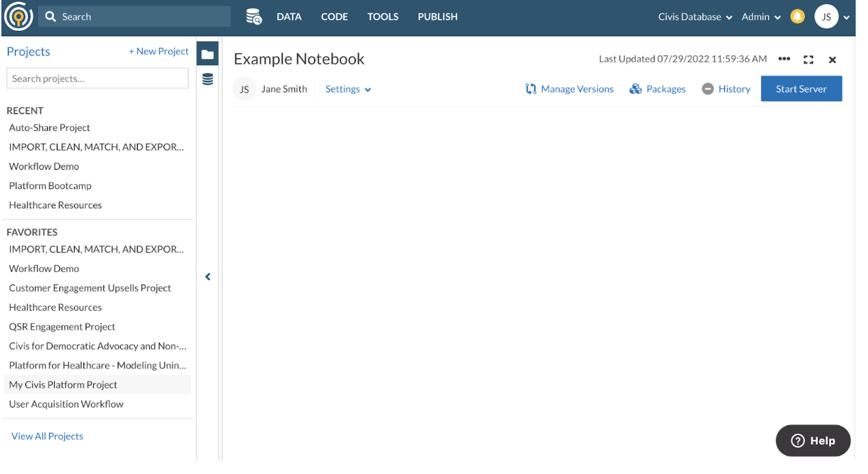
Task: Click the Jane Smith owner avatar
Action: point(244,89)
